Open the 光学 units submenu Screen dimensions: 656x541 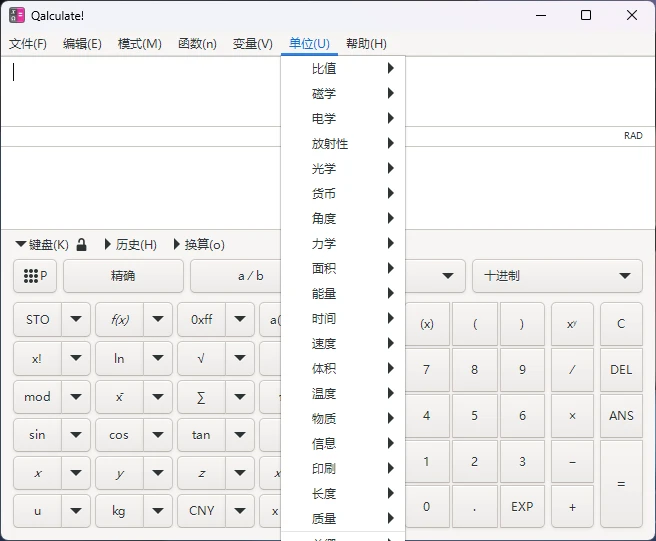(x=343, y=168)
